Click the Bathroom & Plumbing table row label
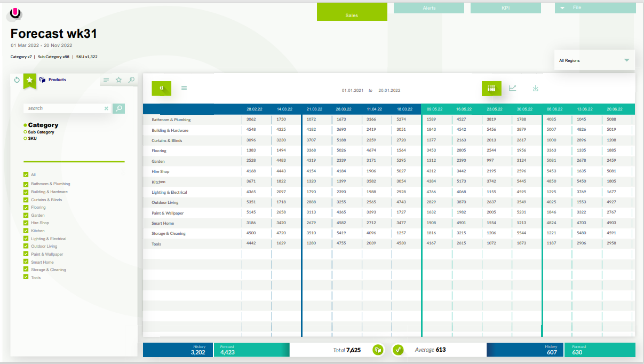 171,120
